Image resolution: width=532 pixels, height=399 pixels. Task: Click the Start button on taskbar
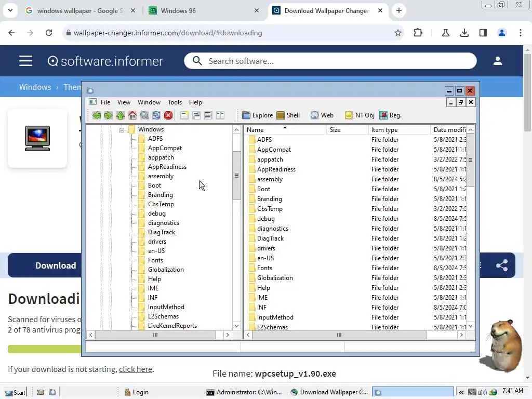pos(15,393)
